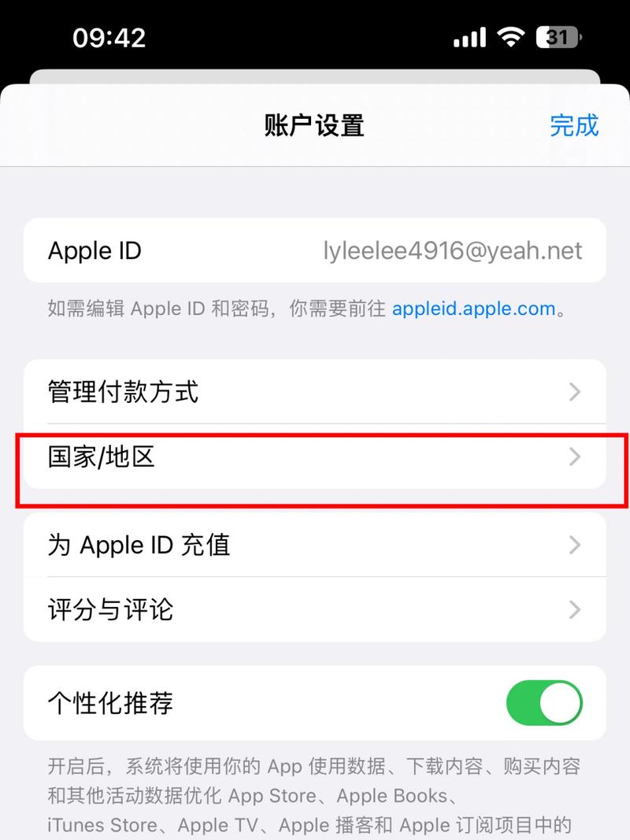Tap the Wi-Fi status icon
The height and width of the screenshot is (840, 630).
click(510, 37)
